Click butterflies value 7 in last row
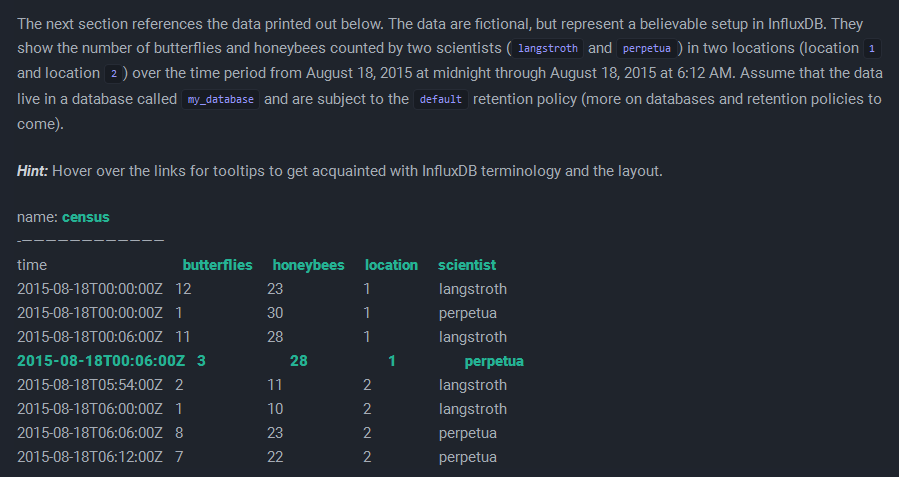 point(179,458)
